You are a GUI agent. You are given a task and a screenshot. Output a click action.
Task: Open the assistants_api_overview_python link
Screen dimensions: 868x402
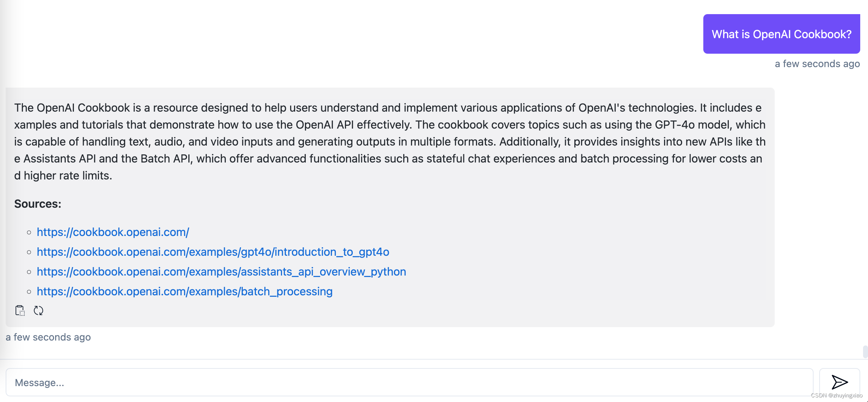coord(221,272)
